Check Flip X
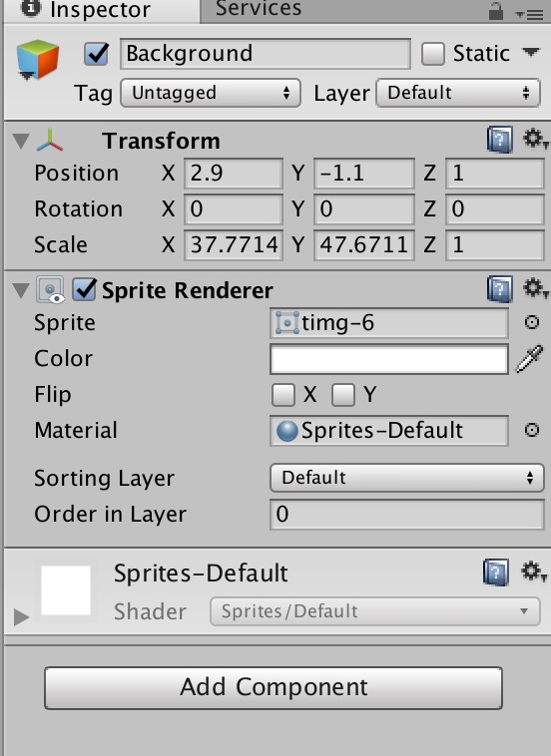551x756 pixels. tap(283, 395)
